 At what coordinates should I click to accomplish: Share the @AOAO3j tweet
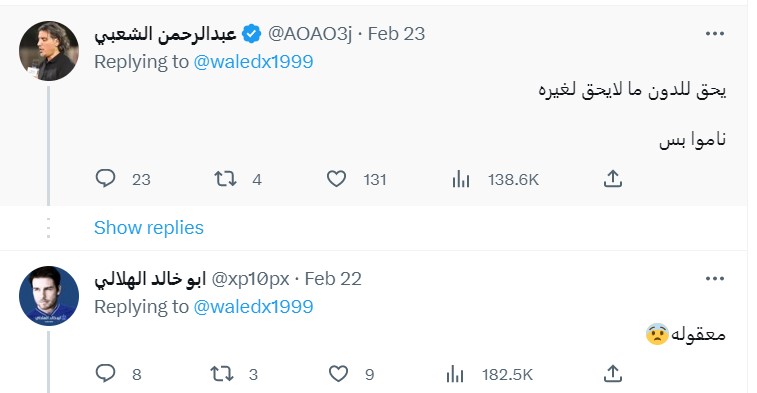click(613, 179)
